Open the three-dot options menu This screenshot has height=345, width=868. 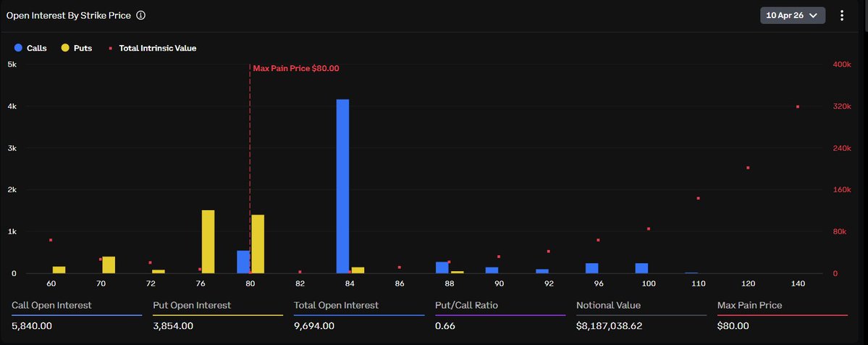tap(842, 15)
